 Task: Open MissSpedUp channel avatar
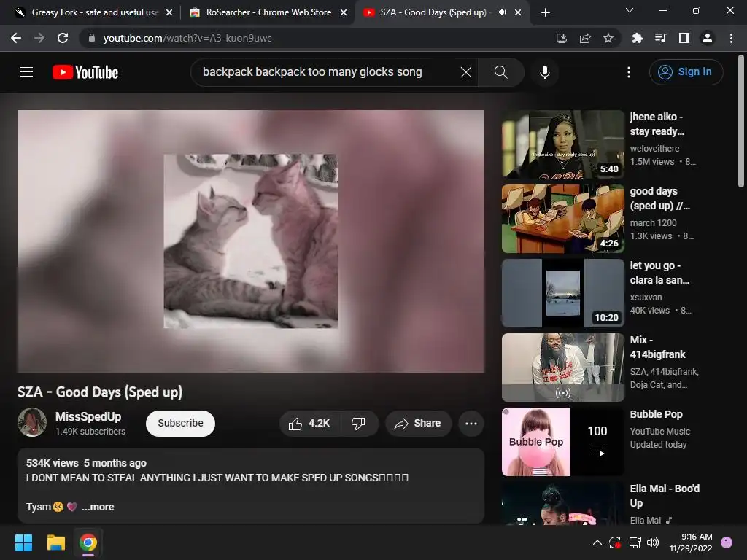(32, 422)
